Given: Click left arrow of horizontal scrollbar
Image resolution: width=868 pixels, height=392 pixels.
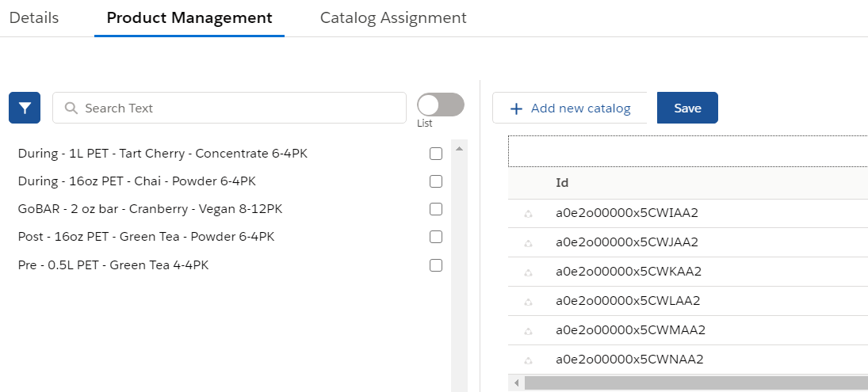Looking at the screenshot, I should click(516, 383).
